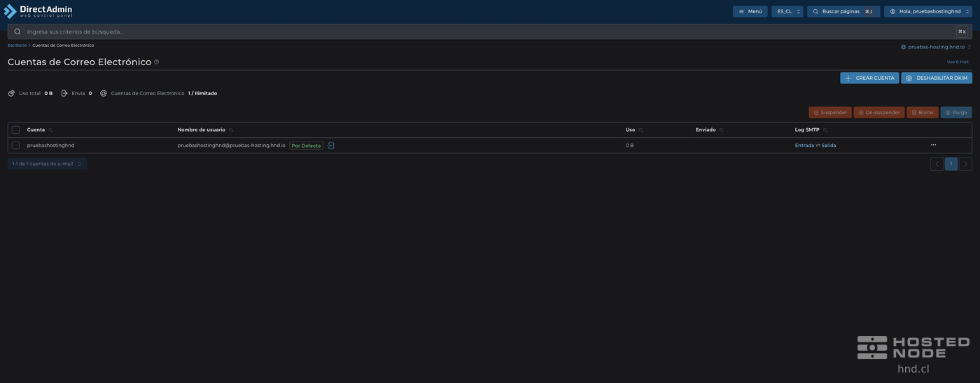Image resolution: width=980 pixels, height=383 pixels.
Task: Open the three-dots row actions menu
Action: pyautogui.click(x=933, y=145)
